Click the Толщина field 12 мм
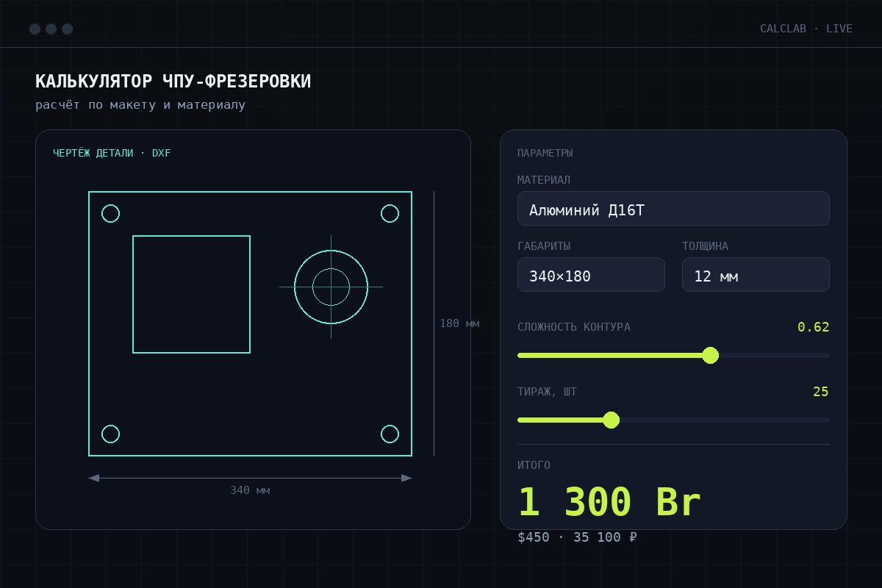882x588 pixels. 756,274
